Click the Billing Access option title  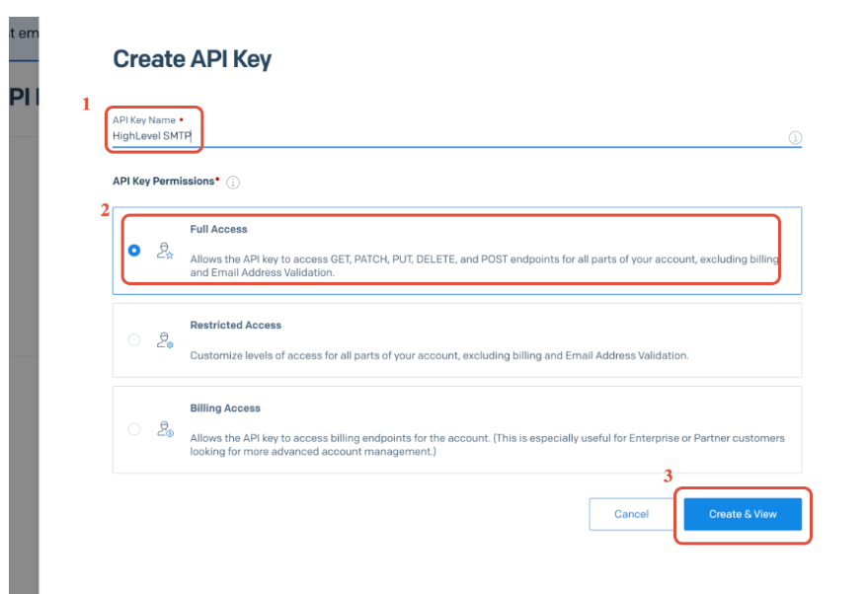[x=225, y=408]
